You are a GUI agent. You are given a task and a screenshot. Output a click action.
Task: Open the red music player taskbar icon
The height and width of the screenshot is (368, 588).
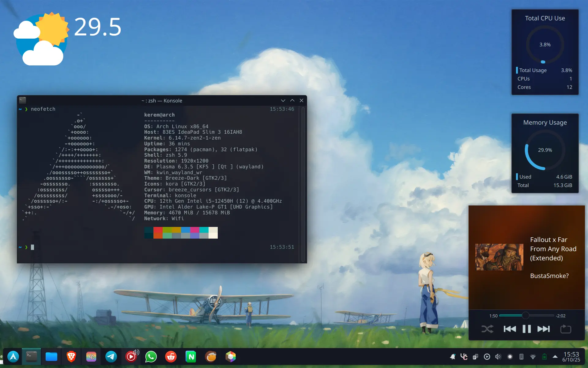pyautogui.click(x=131, y=357)
